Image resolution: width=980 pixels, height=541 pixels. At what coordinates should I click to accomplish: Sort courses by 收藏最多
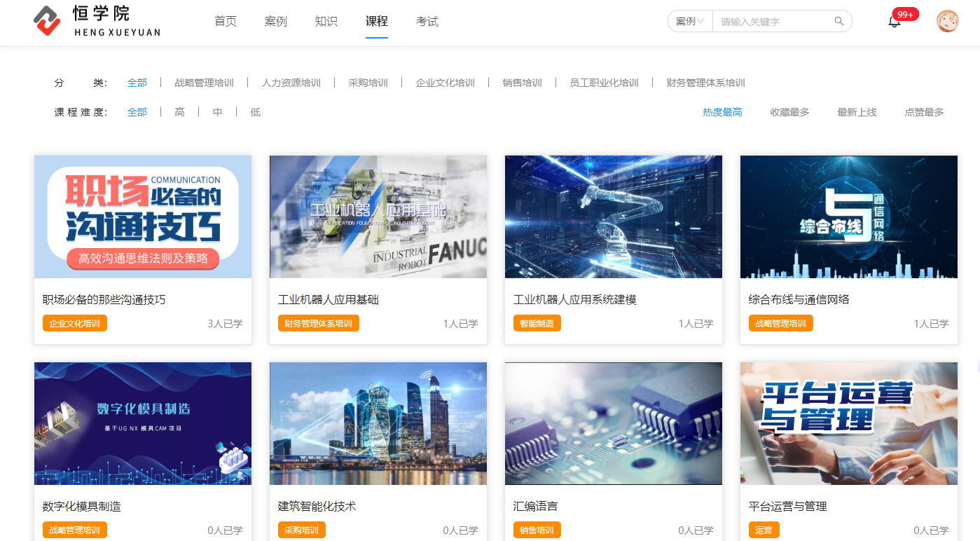[x=789, y=112]
